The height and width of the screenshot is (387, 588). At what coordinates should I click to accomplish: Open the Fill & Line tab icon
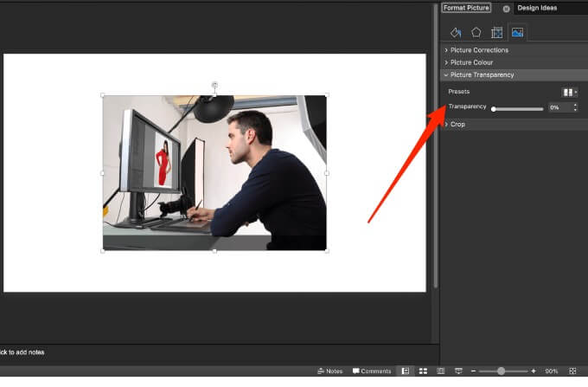456,33
